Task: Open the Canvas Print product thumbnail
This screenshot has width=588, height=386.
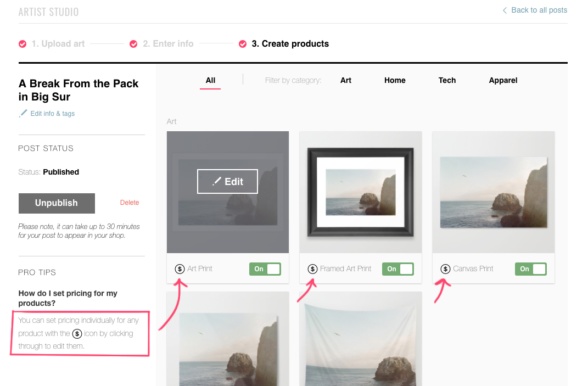Action: tap(493, 192)
